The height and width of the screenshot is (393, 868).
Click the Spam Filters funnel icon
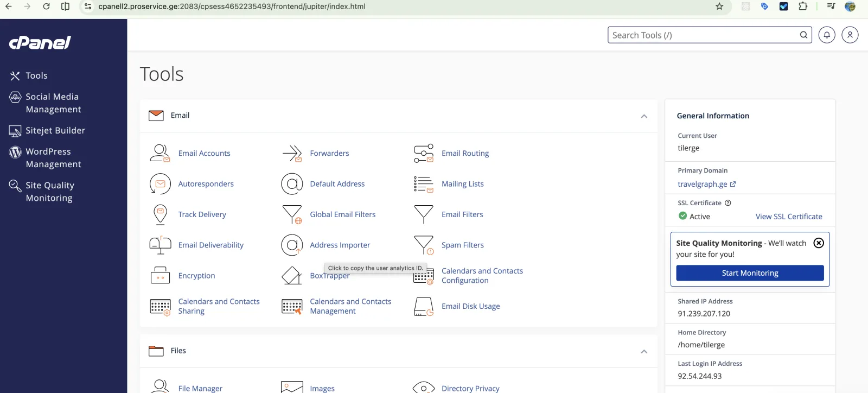pos(424,245)
